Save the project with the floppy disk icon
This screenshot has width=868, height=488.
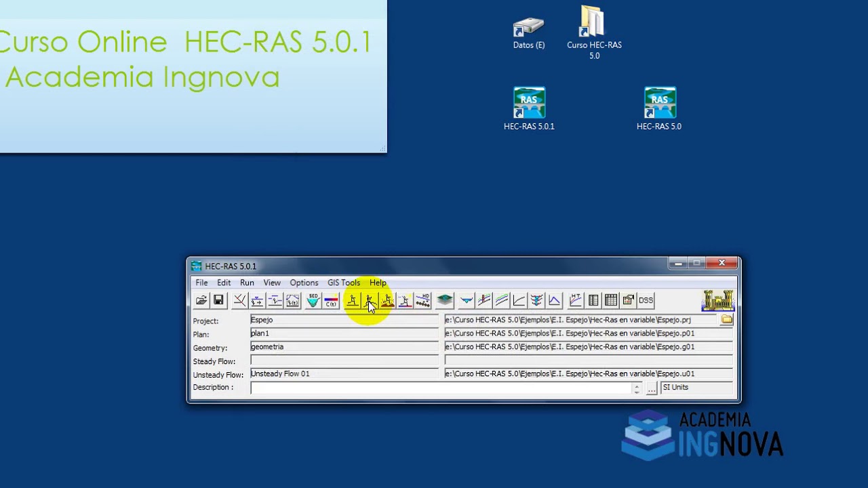coord(218,300)
